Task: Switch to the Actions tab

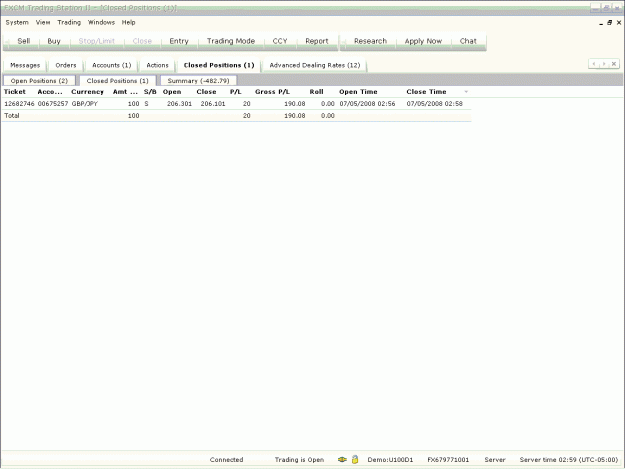Action: 157,65
